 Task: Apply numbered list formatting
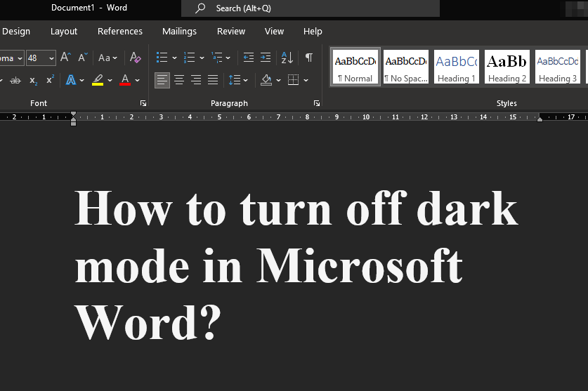pyautogui.click(x=190, y=58)
